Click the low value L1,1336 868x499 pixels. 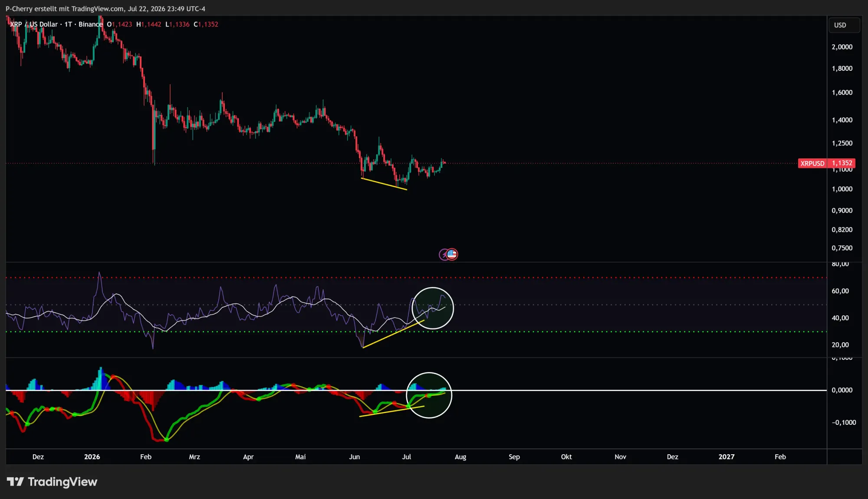click(x=177, y=24)
